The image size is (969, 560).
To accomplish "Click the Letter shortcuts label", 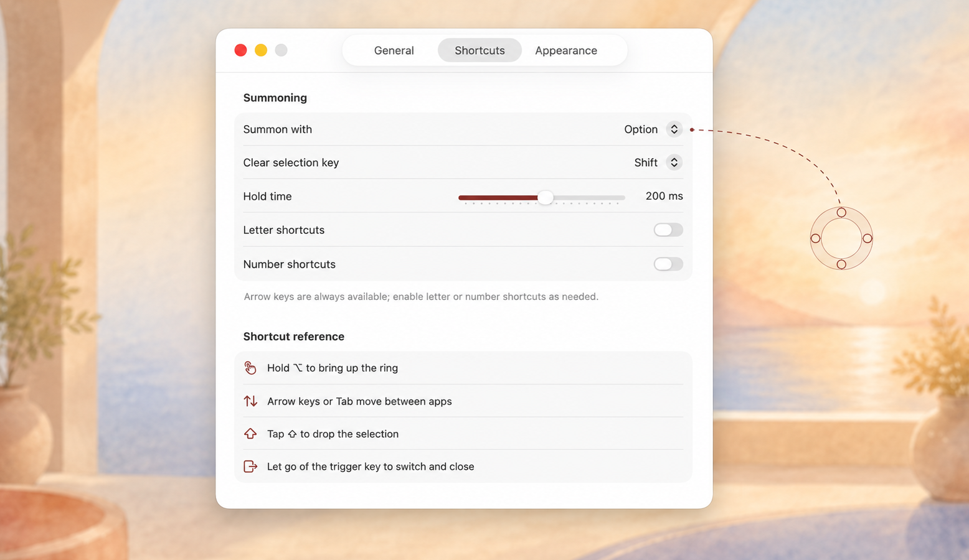I will (x=283, y=230).
